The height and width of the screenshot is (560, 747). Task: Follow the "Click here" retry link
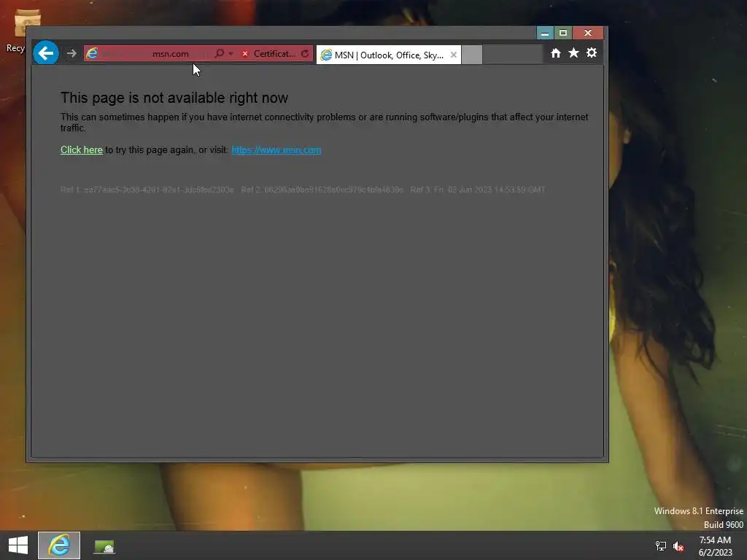(x=82, y=150)
